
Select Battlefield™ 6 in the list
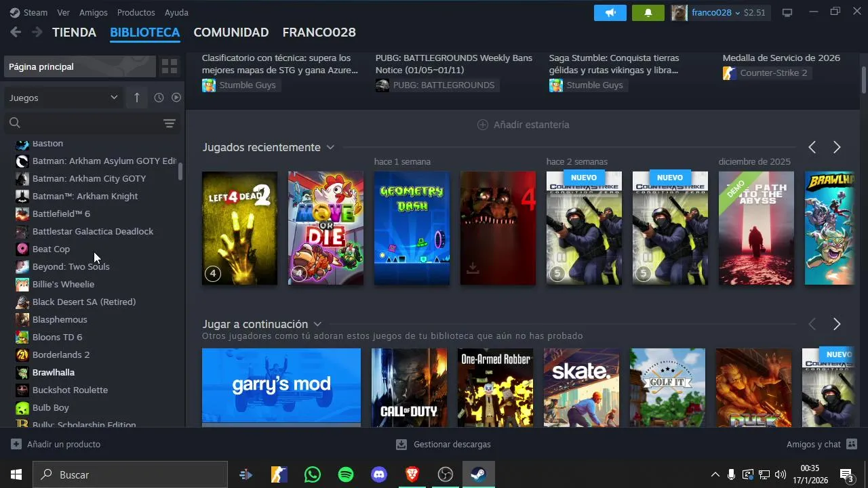click(x=61, y=213)
